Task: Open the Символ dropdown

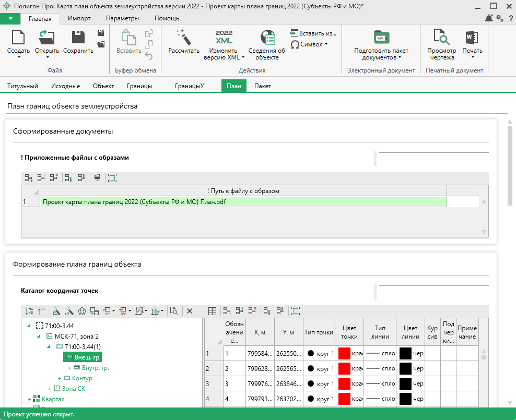Action: [309, 44]
